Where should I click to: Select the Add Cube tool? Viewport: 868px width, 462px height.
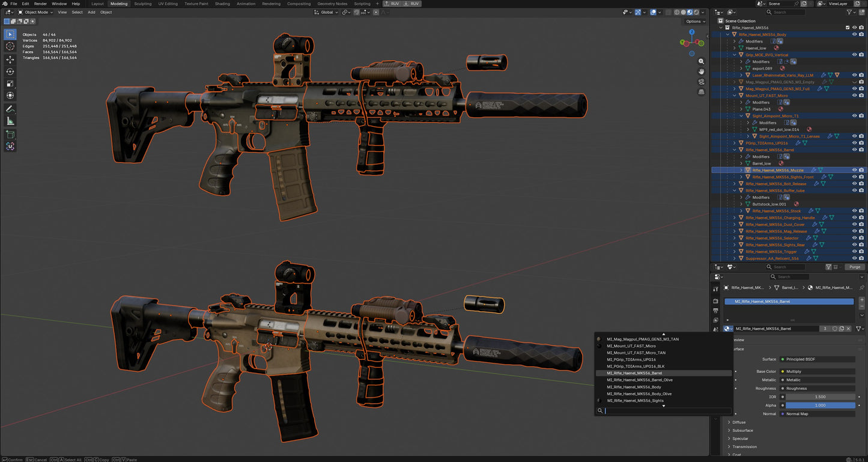tap(10, 135)
